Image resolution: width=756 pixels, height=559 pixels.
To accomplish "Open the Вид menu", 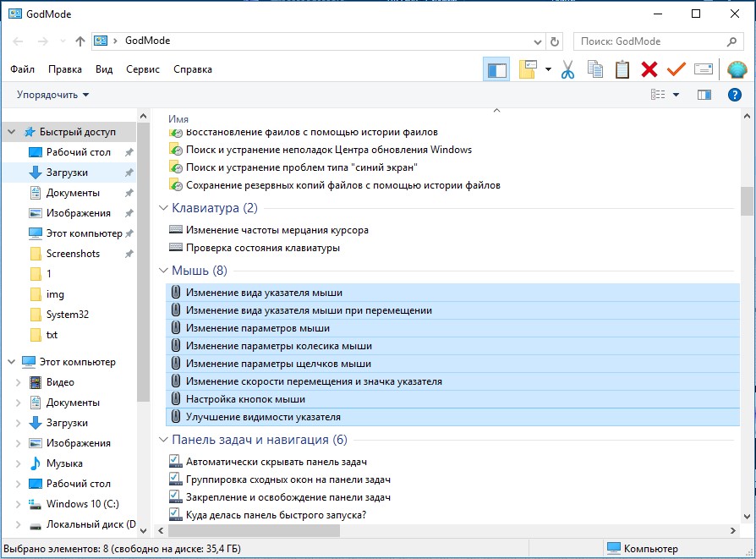I will coord(104,69).
